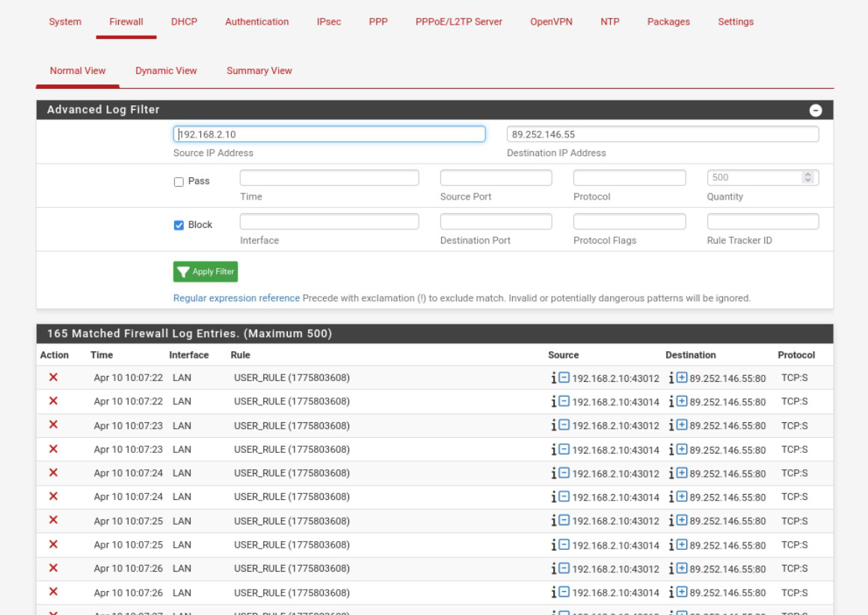868x615 pixels.
Task: Click source info icon for 10:07:24 port 43014 row
Action: (553, 497)
